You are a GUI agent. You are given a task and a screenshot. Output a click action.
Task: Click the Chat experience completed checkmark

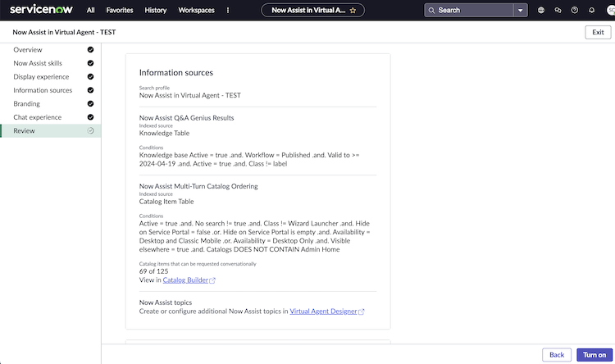click(x=90, y=117)
